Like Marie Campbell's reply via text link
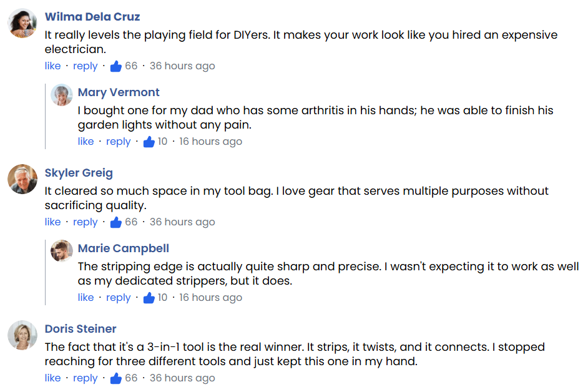 coord(86,298)
